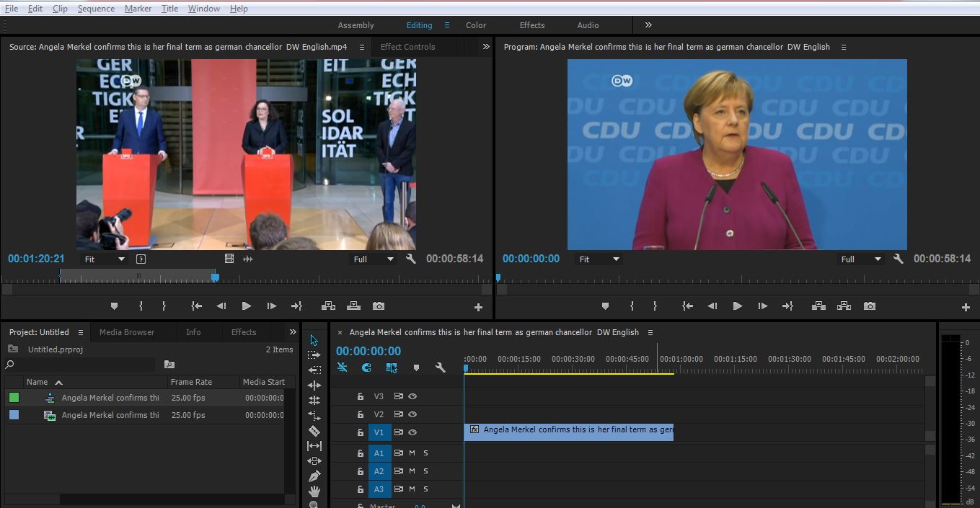980x508 pixels.
Task: Add marker in the timeline panel
Action: (x=416, y=367)
